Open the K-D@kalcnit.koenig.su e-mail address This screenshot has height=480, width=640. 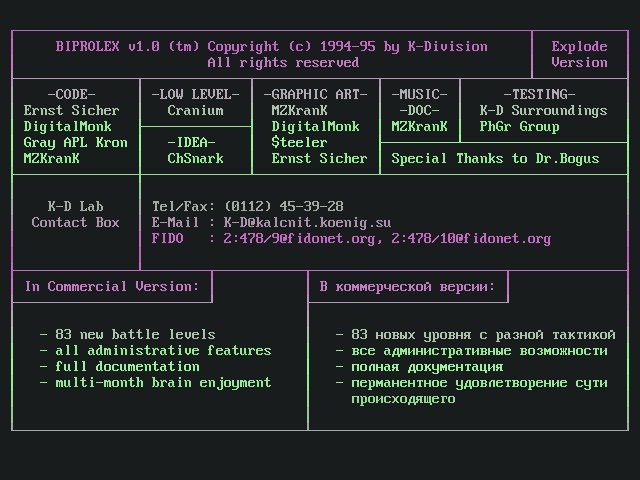pos(307,222)
